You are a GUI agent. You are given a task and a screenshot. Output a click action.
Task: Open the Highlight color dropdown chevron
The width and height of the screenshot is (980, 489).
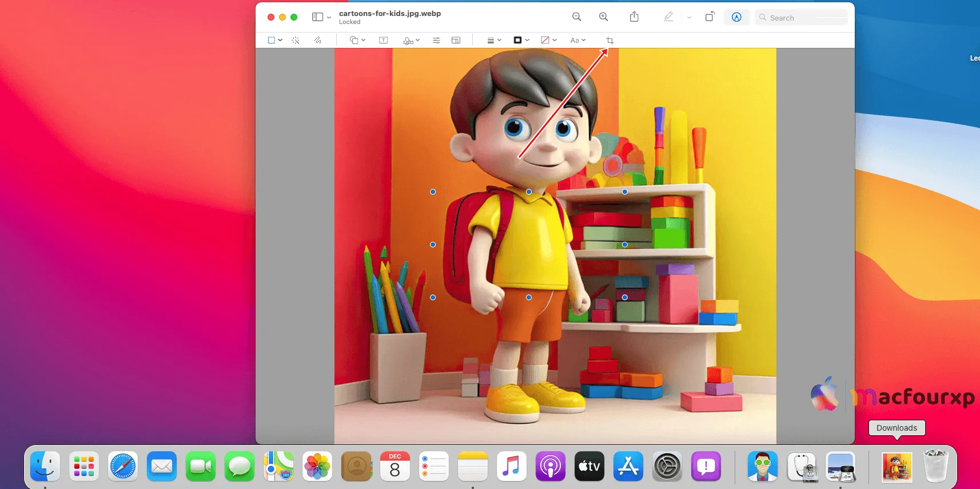point(690,17)
